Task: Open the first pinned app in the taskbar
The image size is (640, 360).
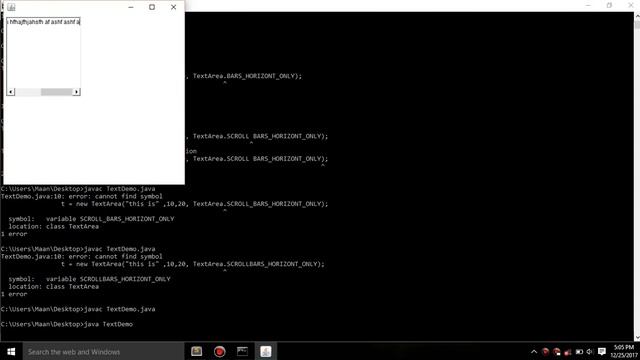Action: [x=196, y=351]
